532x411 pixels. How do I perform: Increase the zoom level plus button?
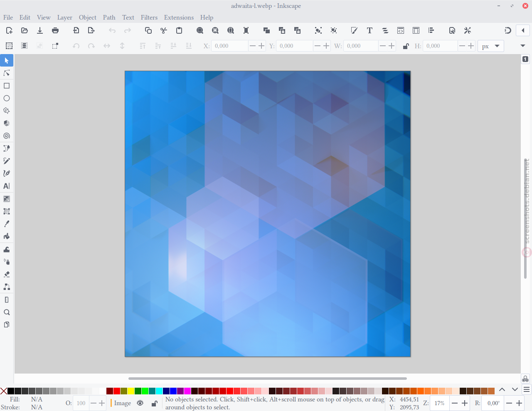tap(465, 403)
